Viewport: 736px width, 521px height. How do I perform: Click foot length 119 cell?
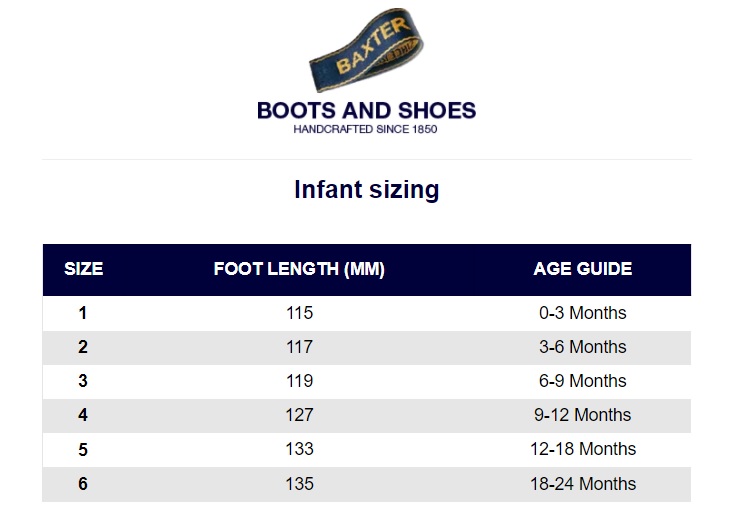299,381
